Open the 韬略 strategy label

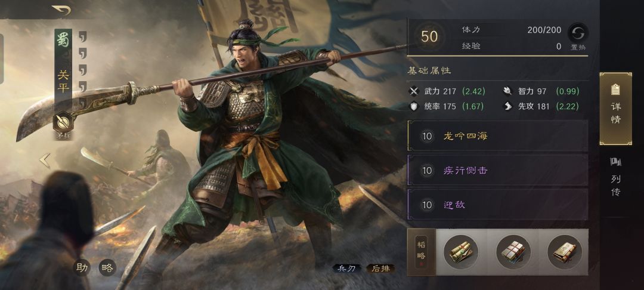coord(422,252)
